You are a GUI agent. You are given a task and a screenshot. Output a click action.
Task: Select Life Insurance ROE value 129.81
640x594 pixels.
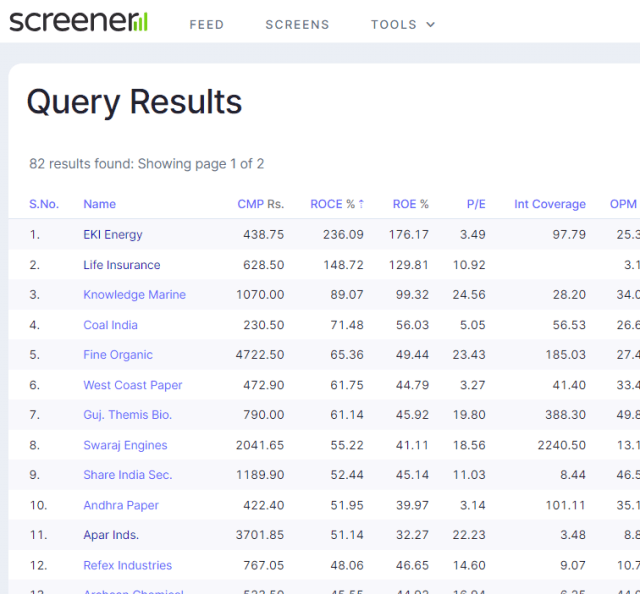[x=409, y=265]
